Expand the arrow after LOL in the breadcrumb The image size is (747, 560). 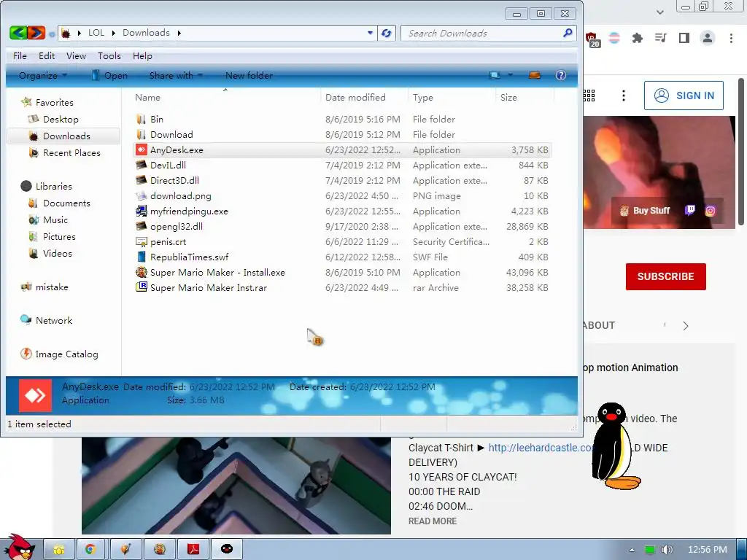click(113, 33)
